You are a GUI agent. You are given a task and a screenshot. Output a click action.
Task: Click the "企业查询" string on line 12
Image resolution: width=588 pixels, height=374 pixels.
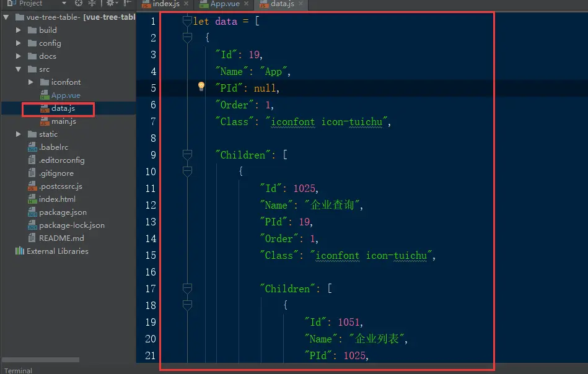[332, 205]
